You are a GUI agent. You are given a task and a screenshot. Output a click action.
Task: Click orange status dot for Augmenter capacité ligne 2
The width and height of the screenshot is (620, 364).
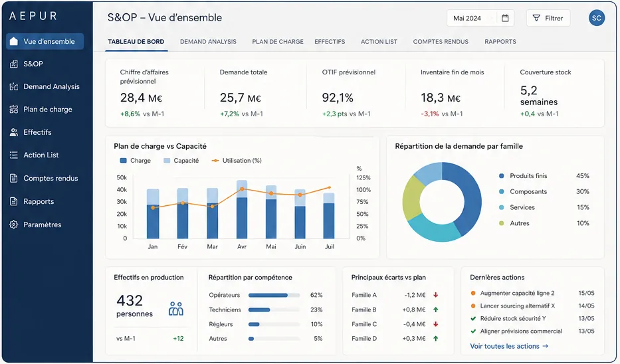473,293
